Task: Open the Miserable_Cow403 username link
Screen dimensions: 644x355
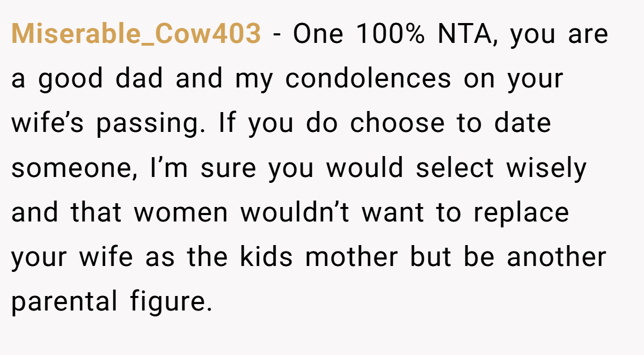Action: pyautogui.click(x=136, y=34)
